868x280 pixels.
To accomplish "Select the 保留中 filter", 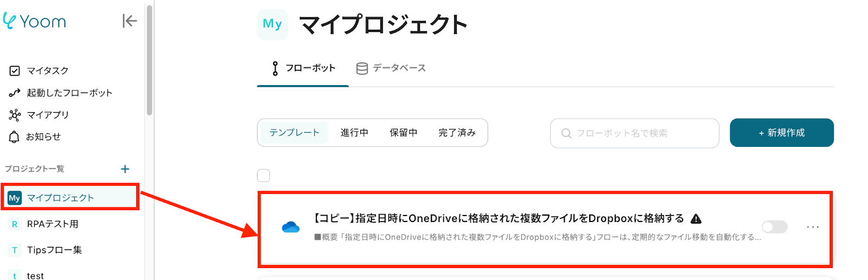I will point(404,133).
